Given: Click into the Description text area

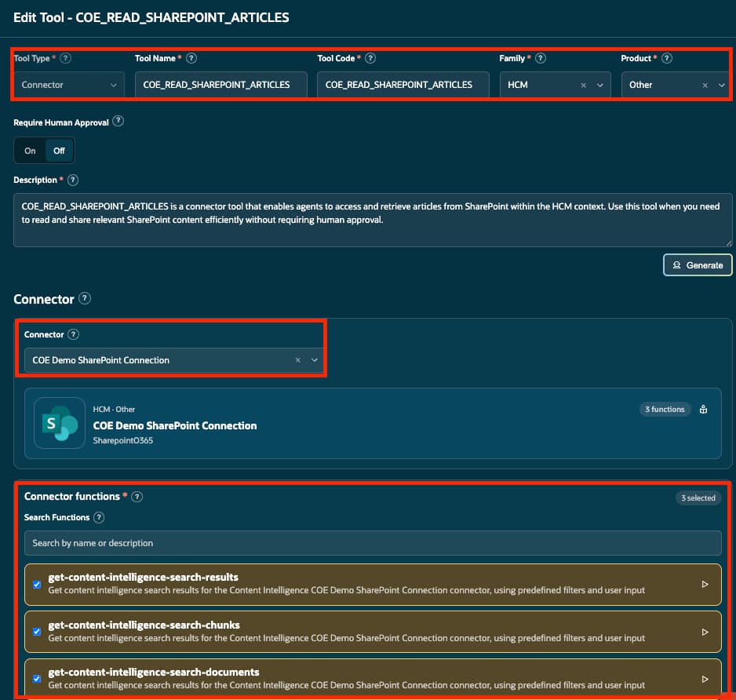Looking at the screenshot, I should click(373, 220).
